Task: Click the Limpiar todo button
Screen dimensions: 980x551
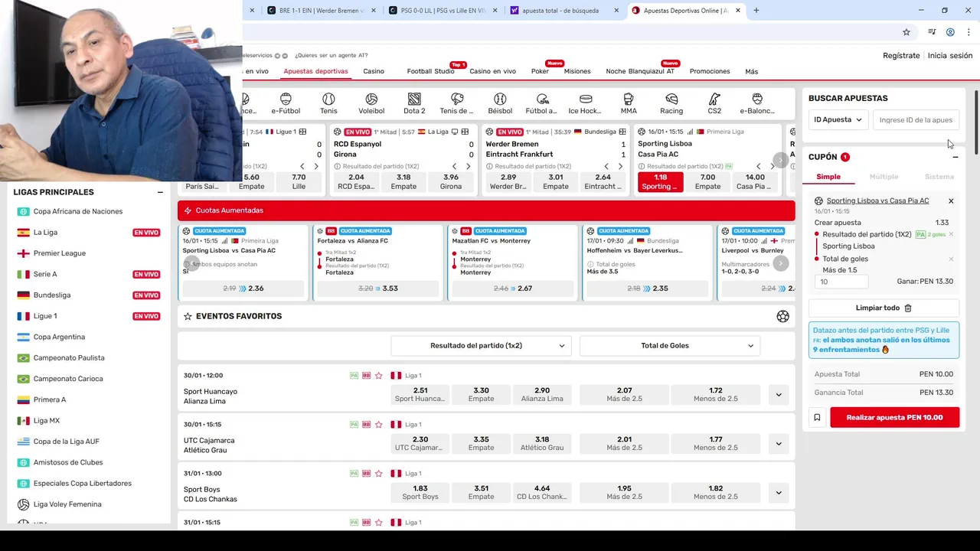Action: click(x=884, y=308)
